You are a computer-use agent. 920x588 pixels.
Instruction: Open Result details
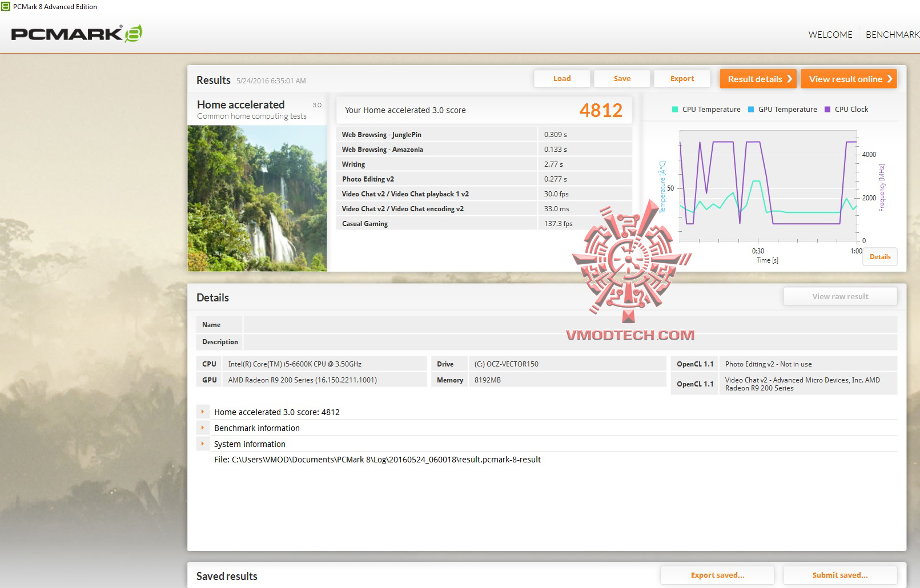(x=758, y=79)
